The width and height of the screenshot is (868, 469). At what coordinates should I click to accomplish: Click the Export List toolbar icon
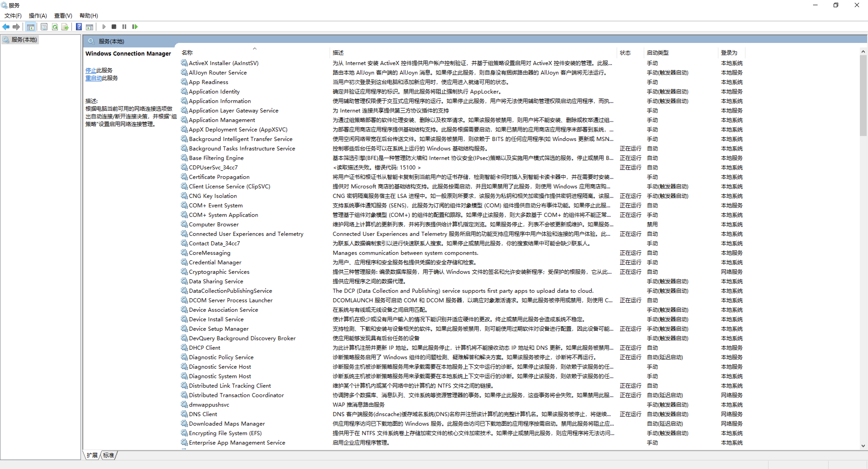point(65,27)
